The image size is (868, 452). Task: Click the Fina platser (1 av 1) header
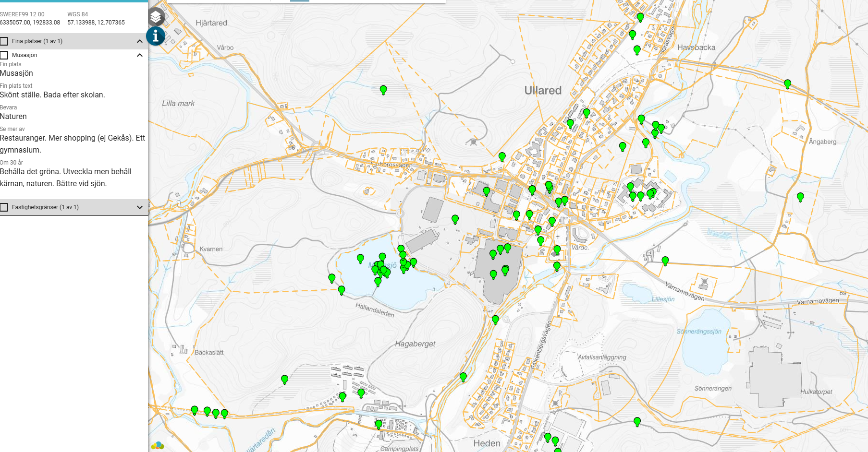click(x=37, y=41)
